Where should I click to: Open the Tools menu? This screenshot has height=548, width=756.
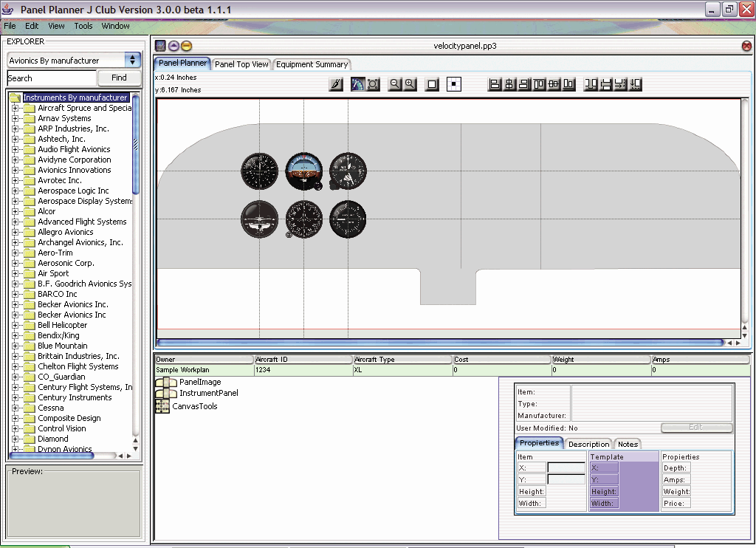pyautogui.click(x=83, y=26)
